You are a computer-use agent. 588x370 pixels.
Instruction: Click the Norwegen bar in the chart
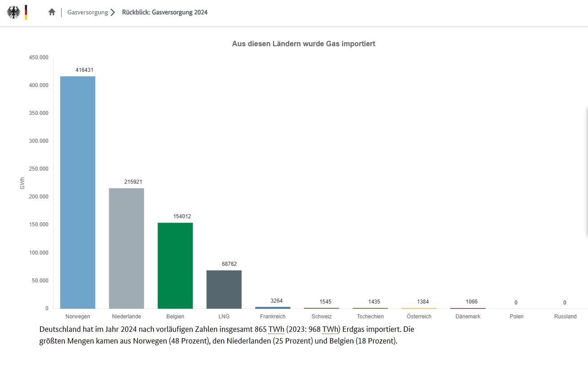(x=78, y=192)
